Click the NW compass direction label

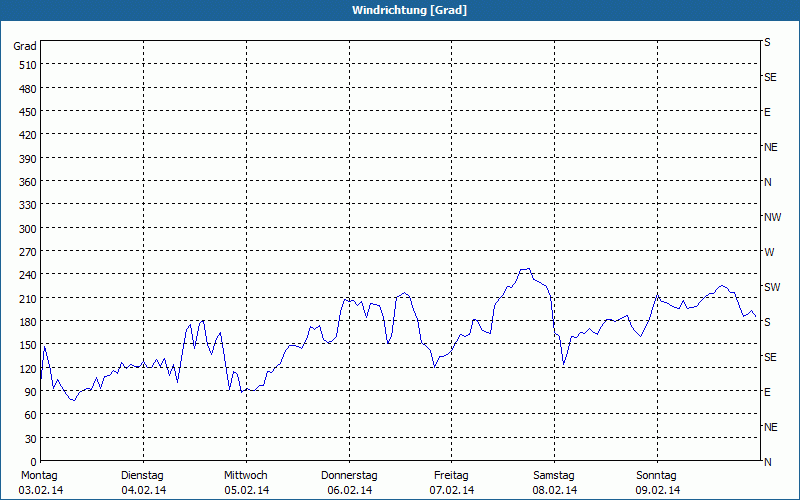pyautogui.click(x=772, y=217)
